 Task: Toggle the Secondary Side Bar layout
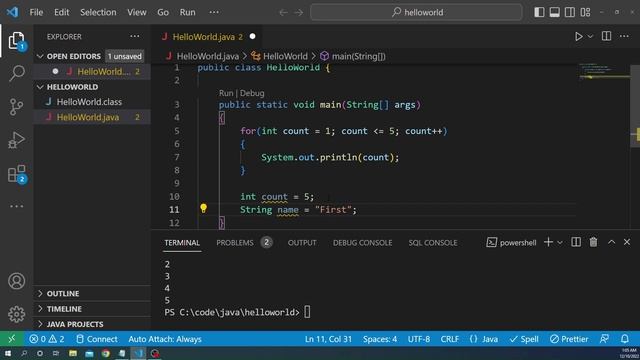click(x=570, y=12)
